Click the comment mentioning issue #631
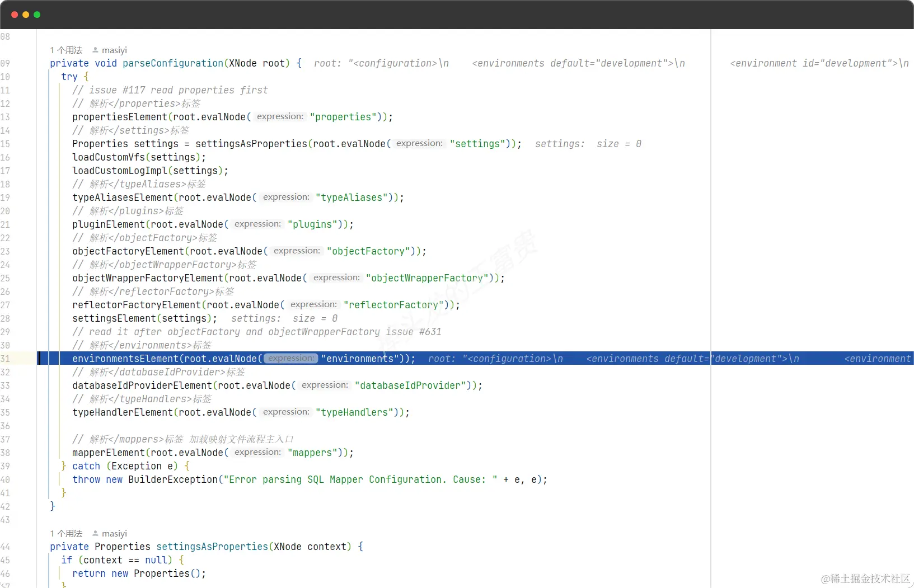 tap(257, 332)
